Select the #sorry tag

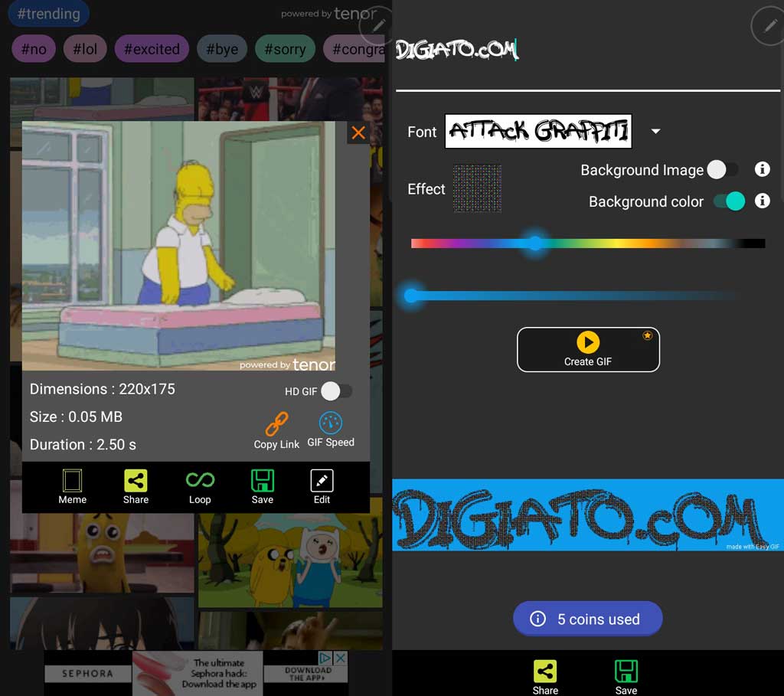click(285, 49)
